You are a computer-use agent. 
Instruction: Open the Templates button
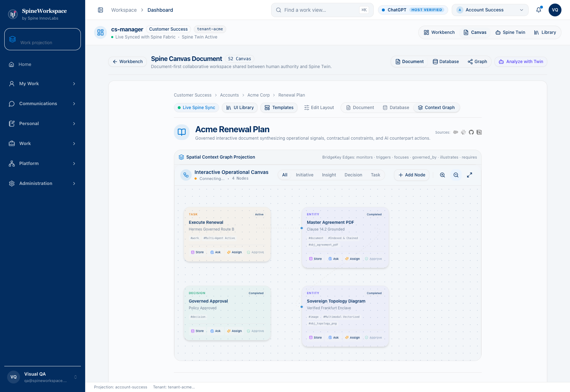point(279,108)
